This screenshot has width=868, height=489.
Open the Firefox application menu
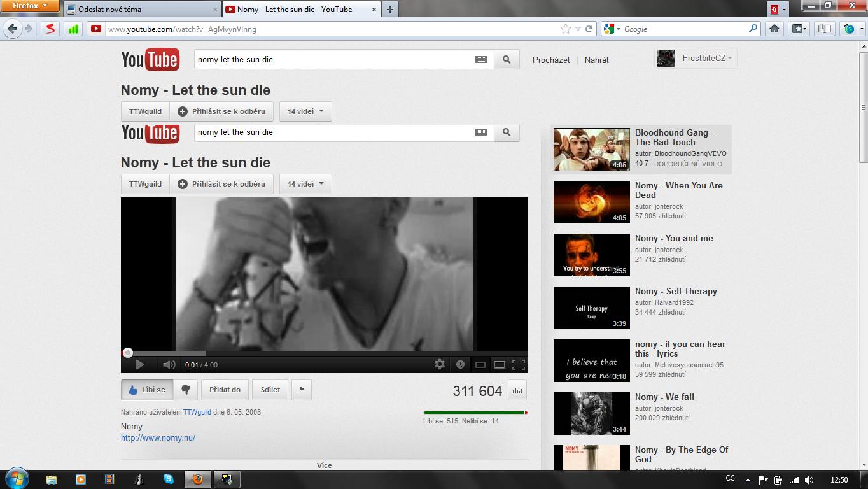[29, 6]
